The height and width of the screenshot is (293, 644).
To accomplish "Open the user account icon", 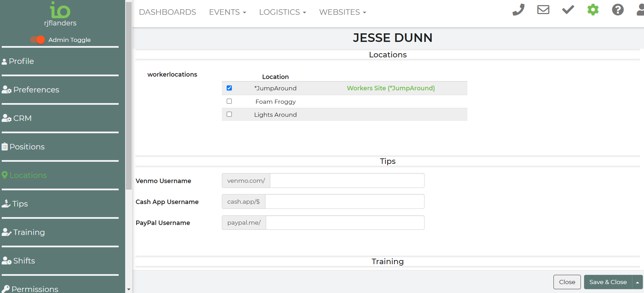I will [x=640, y=10].
